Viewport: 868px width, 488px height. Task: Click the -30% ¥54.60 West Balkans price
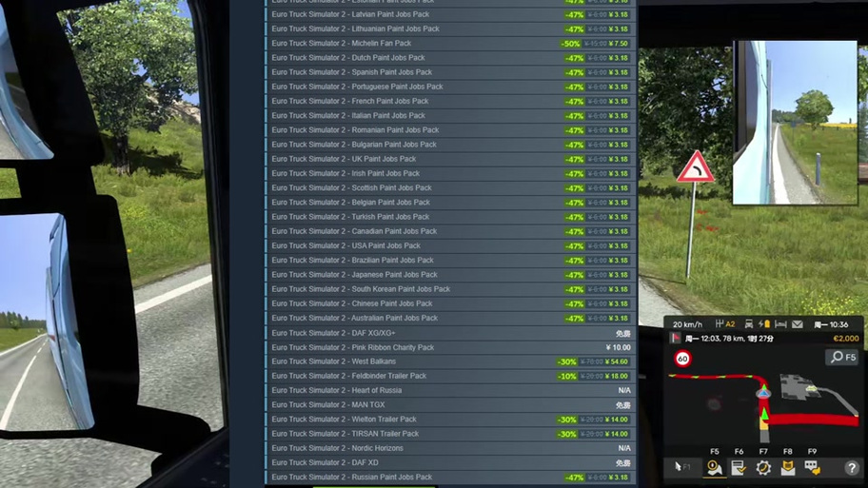point(593,361)
